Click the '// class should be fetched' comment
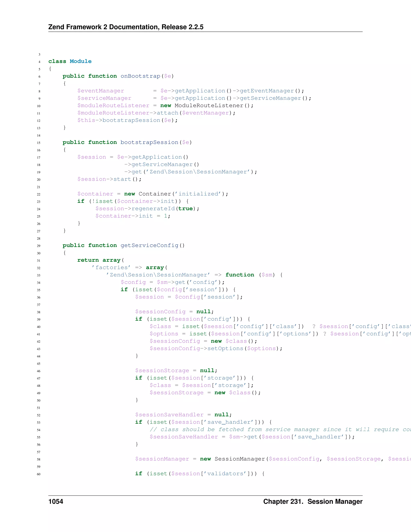411x532 pixels. [x=280, y=429]
